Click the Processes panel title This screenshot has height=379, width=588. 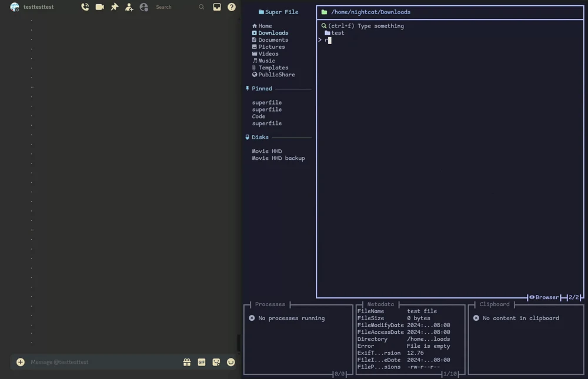click(270, 304)
